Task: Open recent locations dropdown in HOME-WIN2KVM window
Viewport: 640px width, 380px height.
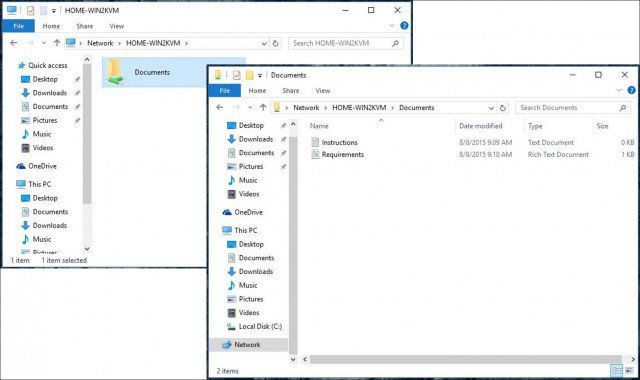Action: (44, 43)
